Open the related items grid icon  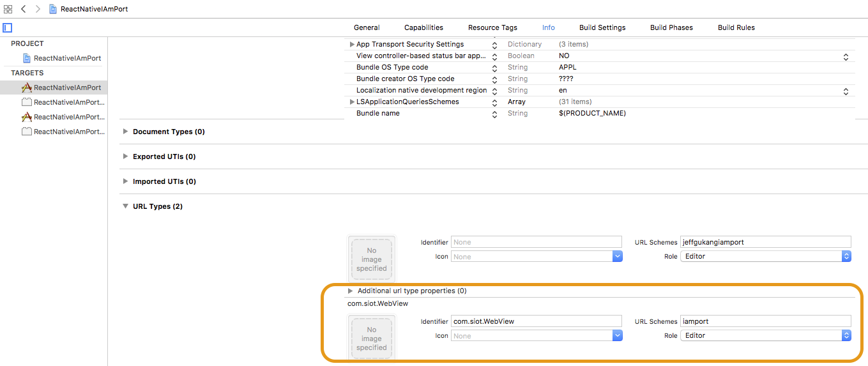(8, 9)
